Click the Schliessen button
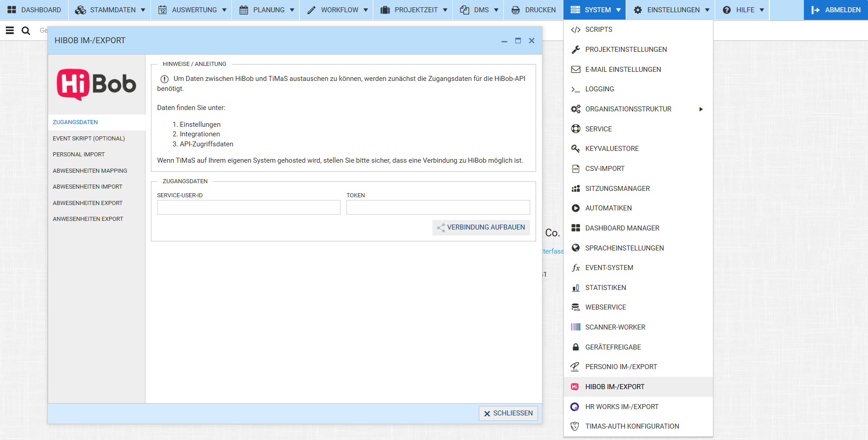 tap(508, 413)
